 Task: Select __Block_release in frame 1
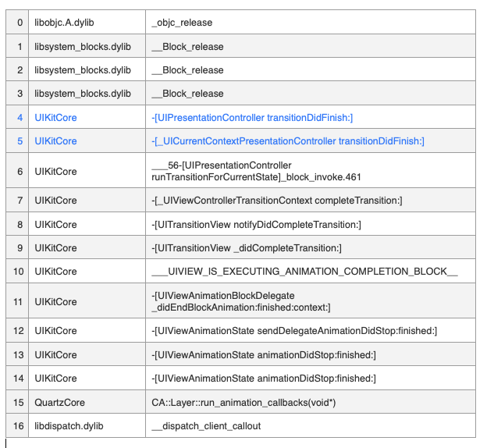pos(187,47)
